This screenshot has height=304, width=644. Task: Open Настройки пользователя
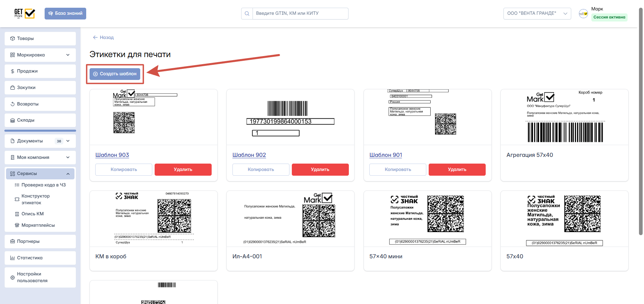pyautogui.click(x=40, y=277)
